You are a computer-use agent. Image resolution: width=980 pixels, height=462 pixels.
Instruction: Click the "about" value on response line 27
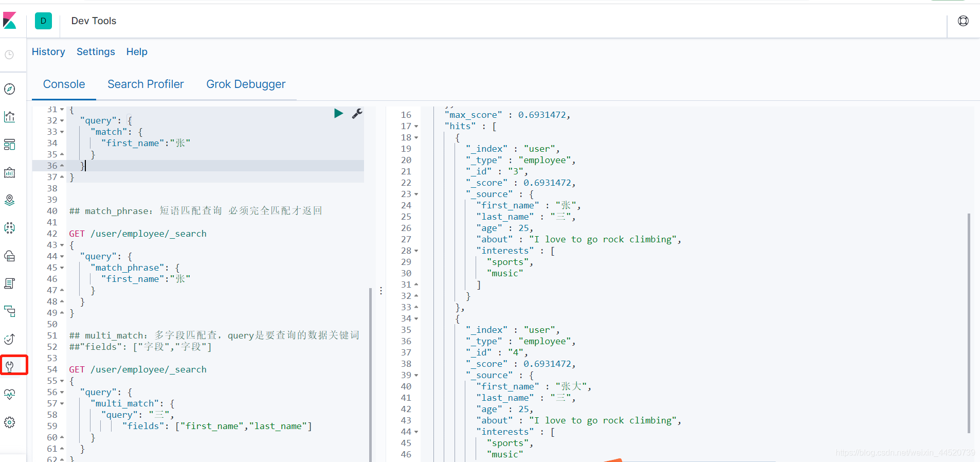(603, 240)
